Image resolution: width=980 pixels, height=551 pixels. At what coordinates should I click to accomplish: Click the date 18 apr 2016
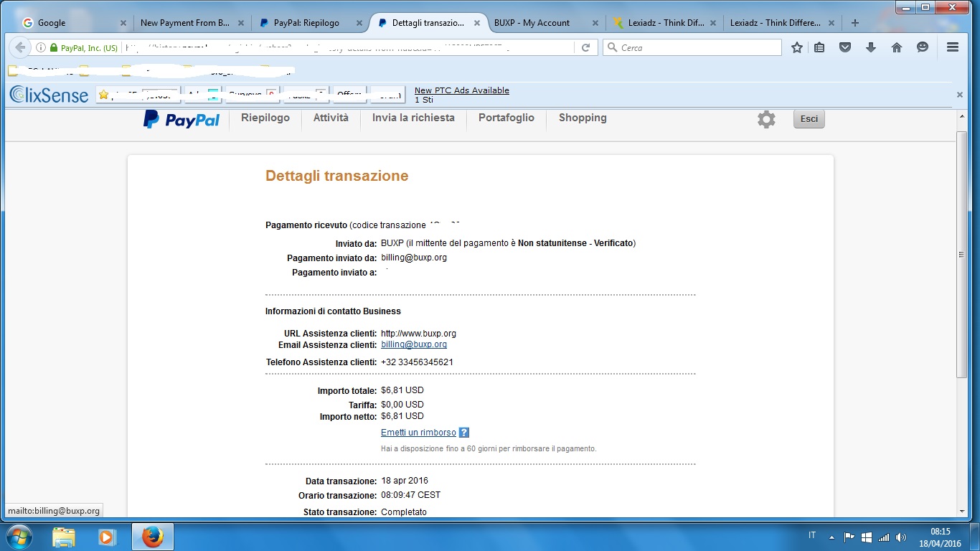[x=405, y=481]
